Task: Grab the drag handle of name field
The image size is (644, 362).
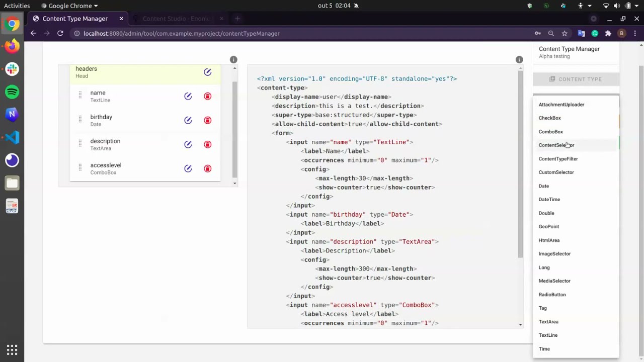Action: click(x=80, y=96)
